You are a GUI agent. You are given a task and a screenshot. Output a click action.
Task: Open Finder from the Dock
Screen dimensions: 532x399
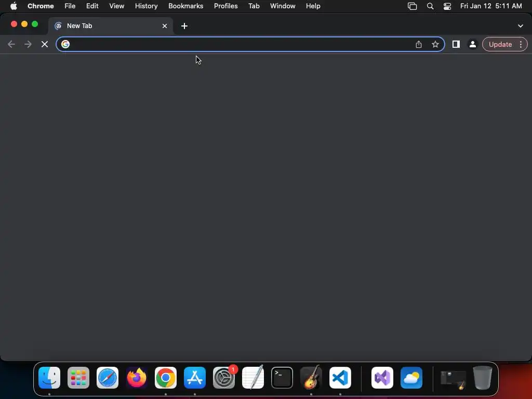49,378
